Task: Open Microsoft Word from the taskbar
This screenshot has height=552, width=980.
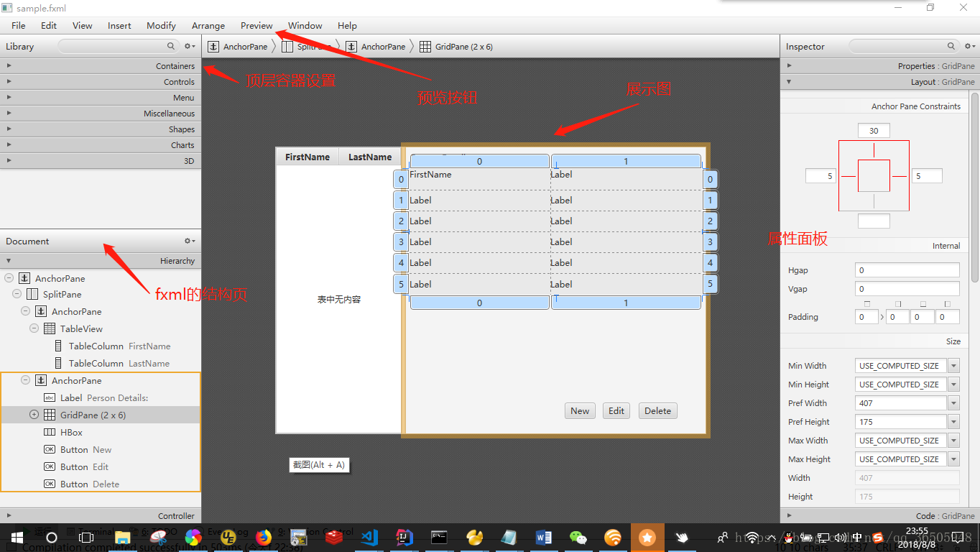Action: 544,537
